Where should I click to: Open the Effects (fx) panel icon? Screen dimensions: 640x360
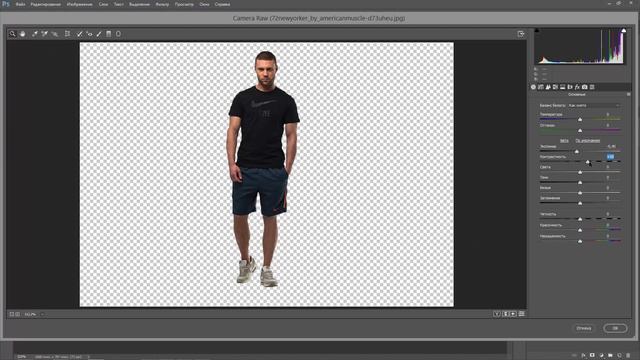click(577, 87)
